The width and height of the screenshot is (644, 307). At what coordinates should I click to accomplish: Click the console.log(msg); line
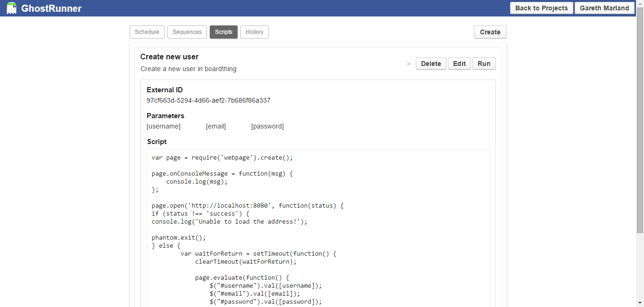pos(197,181)
